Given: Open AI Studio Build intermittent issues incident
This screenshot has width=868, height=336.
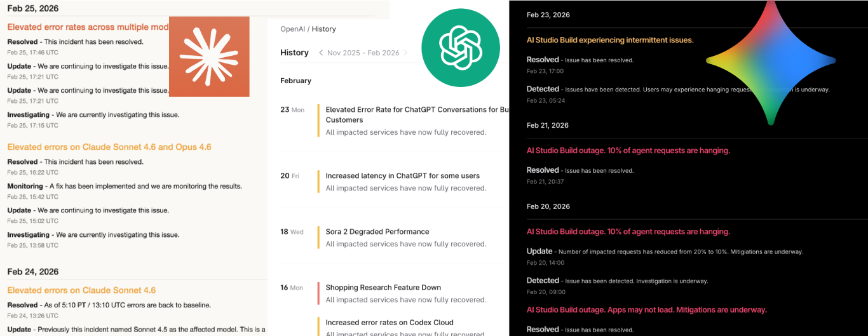Looking at the screenshot, I should tap(609, 40).
